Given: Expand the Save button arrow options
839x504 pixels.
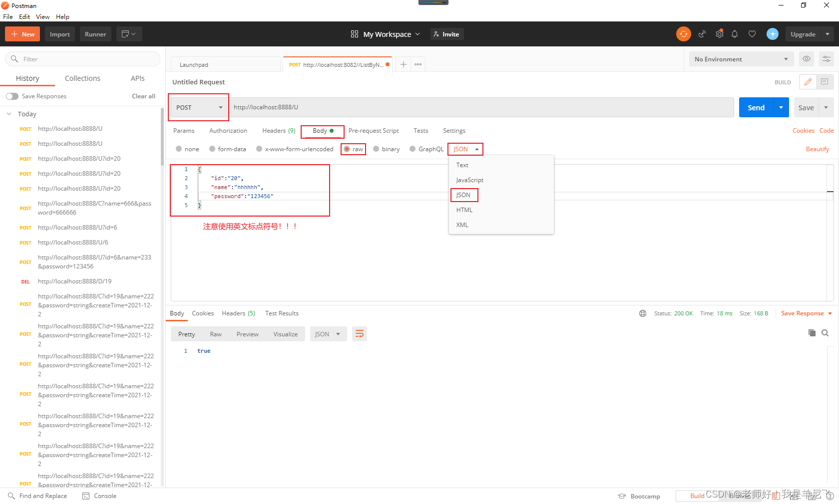Looking at the screenshot, I should tap(826, 107).
